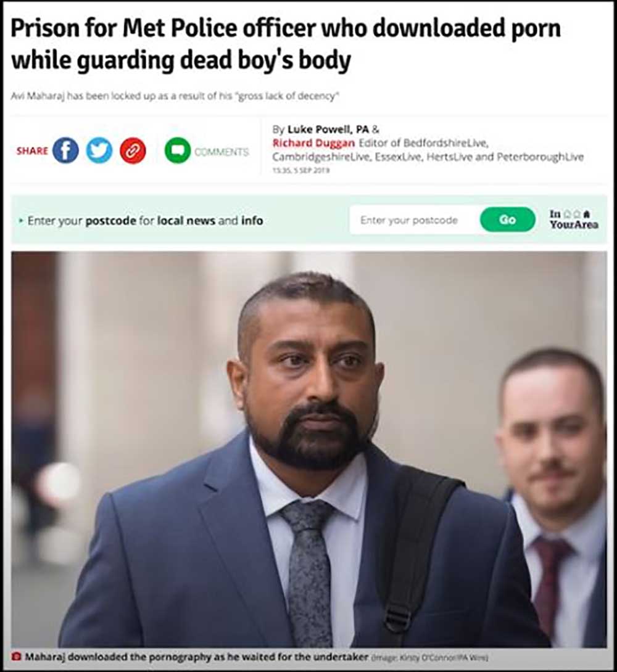Click the article publication timestamp
The height and width of the screenshot is (672, 617).
point(301,170)
